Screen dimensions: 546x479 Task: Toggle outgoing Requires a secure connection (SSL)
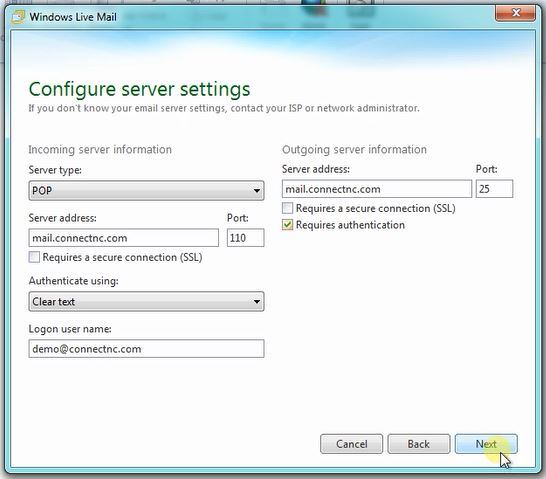(x=287, y=208)
